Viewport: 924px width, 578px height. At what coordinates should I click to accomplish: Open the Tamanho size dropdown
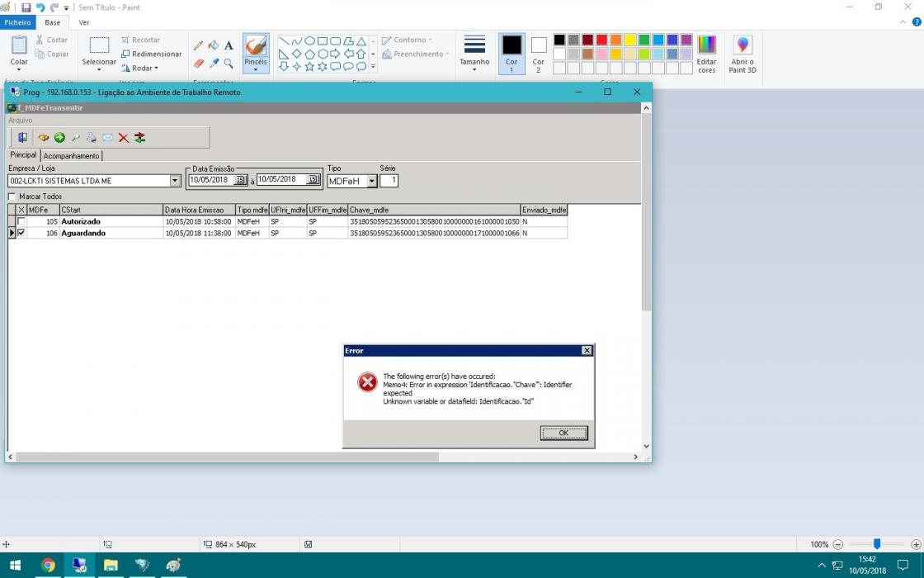tap(474, 69)
